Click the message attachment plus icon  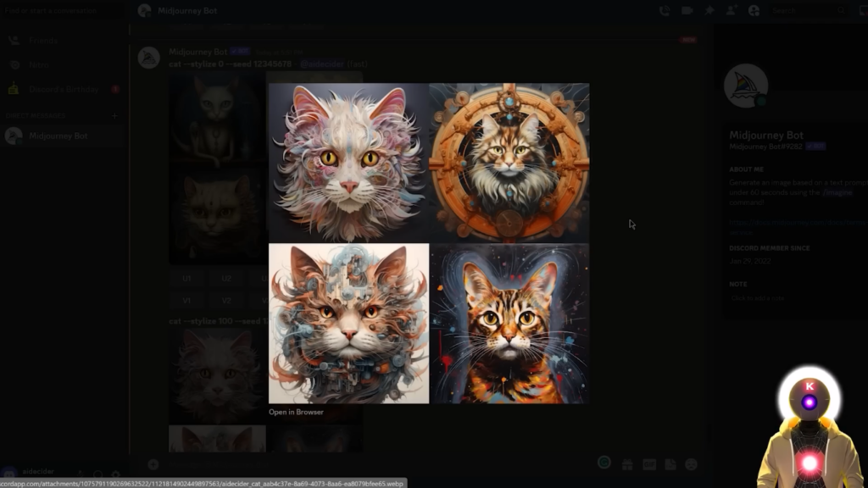(x=153, y=465)
